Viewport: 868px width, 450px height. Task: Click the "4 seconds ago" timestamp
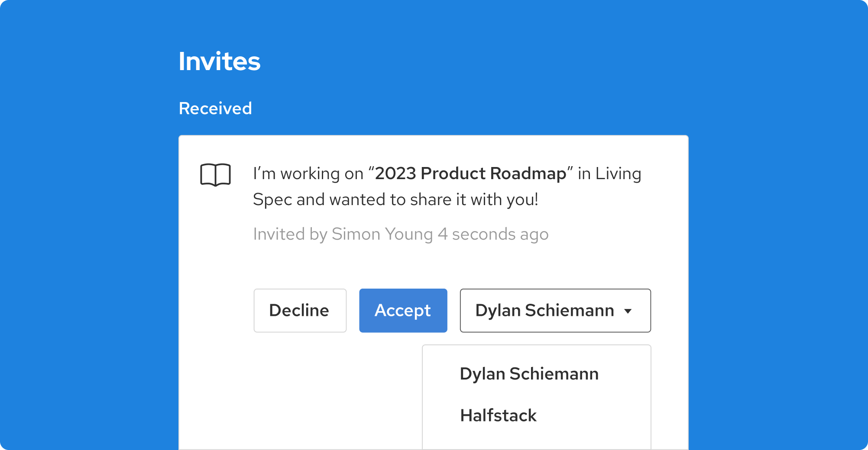pos(493,234)
